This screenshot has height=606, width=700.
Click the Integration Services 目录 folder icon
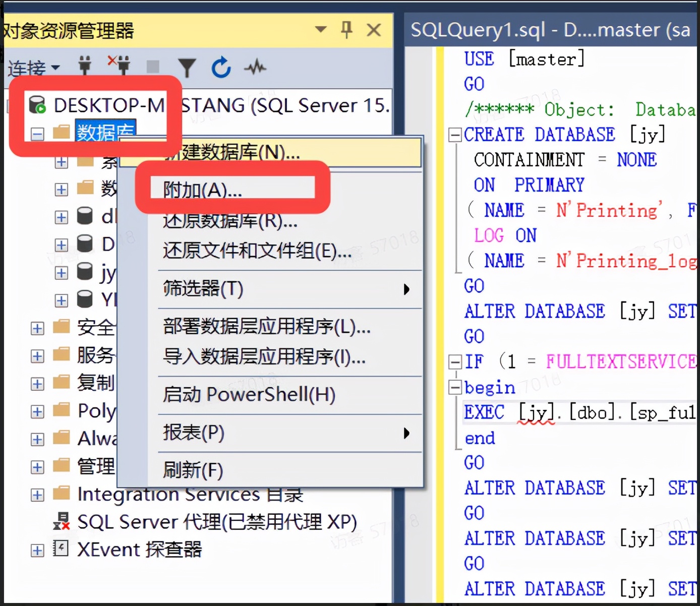pyautogui.click(x=62, y=493)
